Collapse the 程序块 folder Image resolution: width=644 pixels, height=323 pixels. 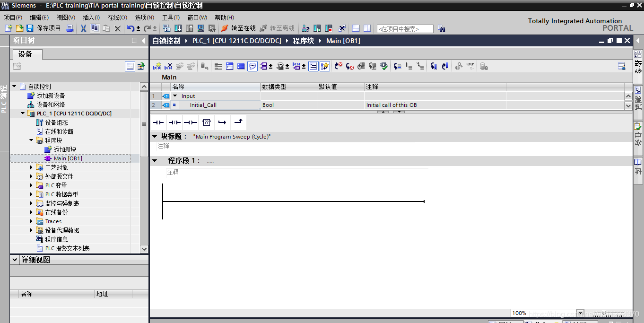pos(31,140)
